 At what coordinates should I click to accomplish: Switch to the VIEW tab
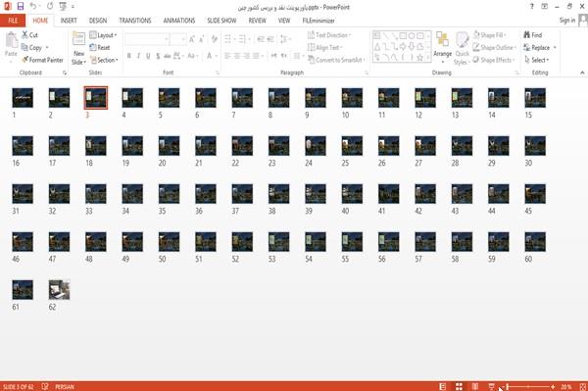click(x=284, y=21)
